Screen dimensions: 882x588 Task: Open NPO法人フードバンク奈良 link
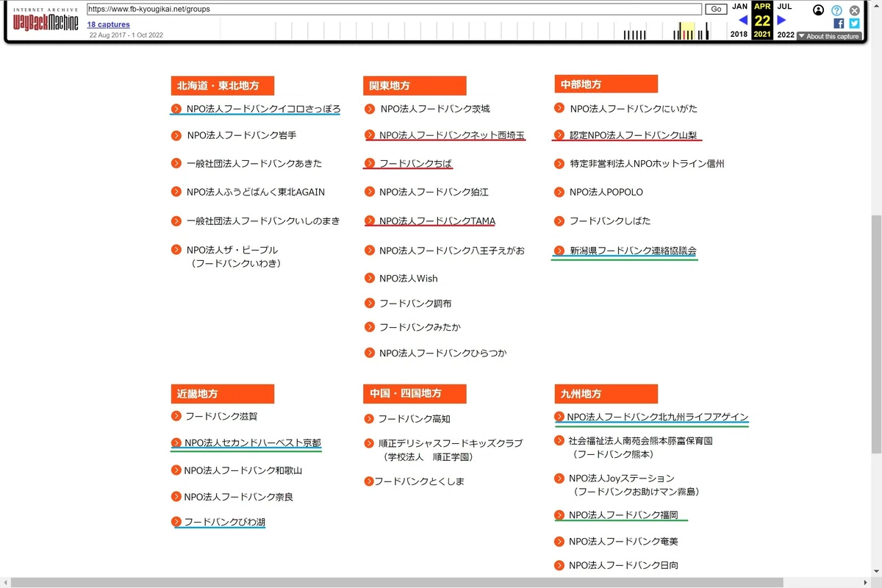click(x=239, y=497)
